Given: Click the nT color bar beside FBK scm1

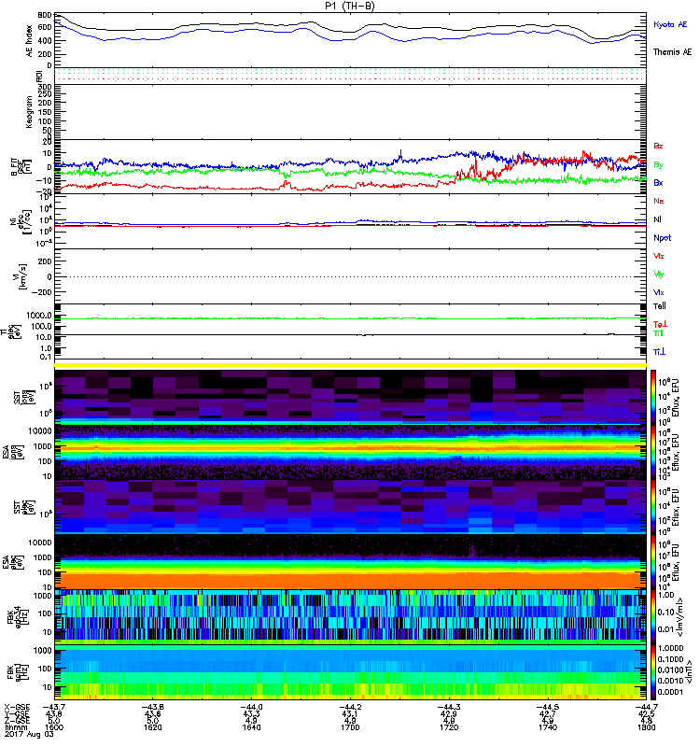Looking at the screenshot, I should point(653,672).
